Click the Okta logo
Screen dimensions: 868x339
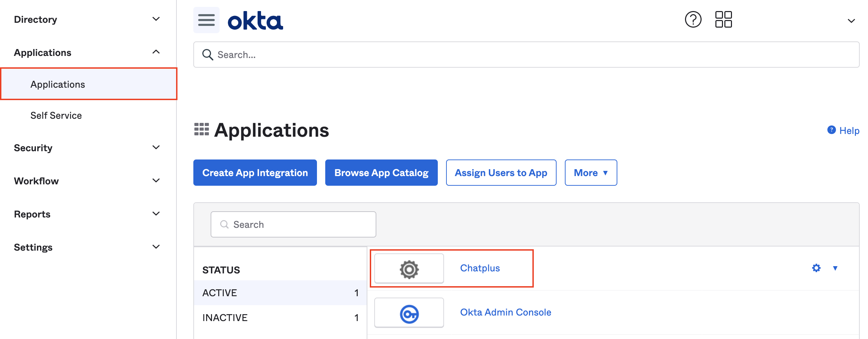tap(255, 21)
